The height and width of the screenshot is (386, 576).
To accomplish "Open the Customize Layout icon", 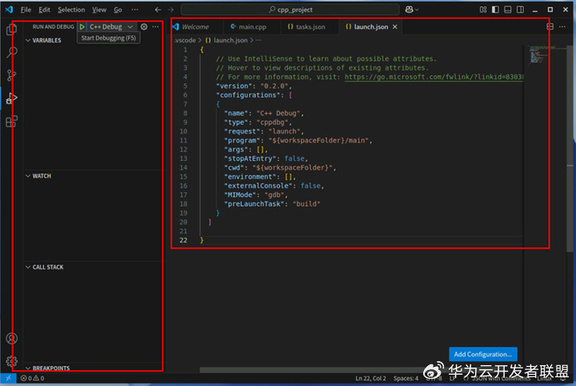I will [x=483, y=10].
